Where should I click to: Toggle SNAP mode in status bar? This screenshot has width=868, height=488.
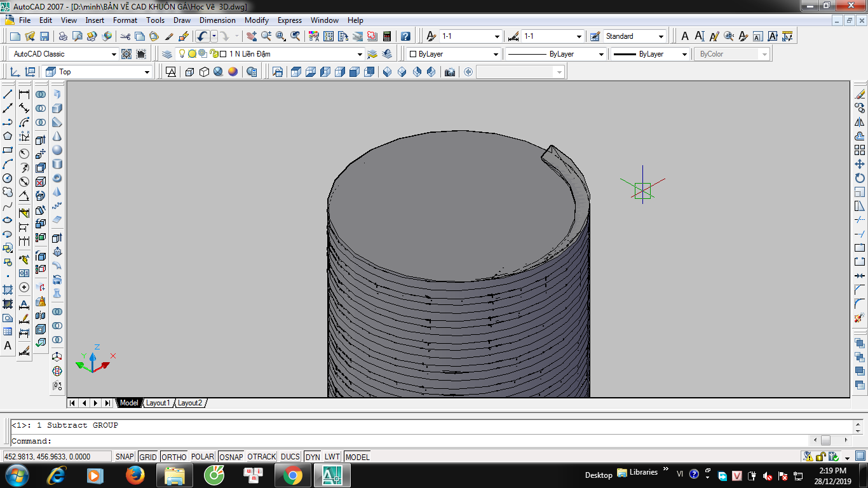(x=125, y=457)
